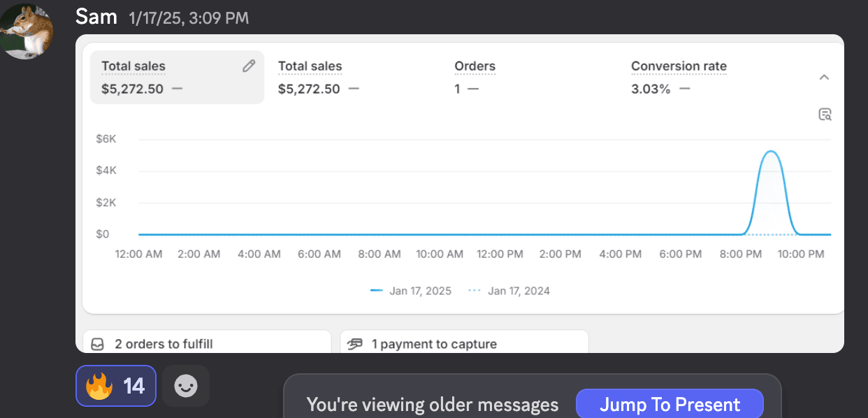868x418 pixels.
Task: Click the 1/17/25, 3:09 PM timestamp
Action: point(189,18)
